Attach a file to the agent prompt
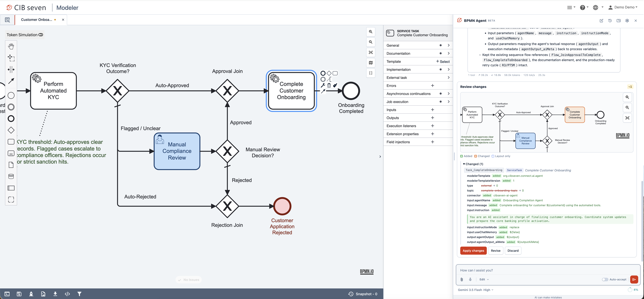Image resolution: width=644 pixels, height=299 pixels. click(462, 280)
